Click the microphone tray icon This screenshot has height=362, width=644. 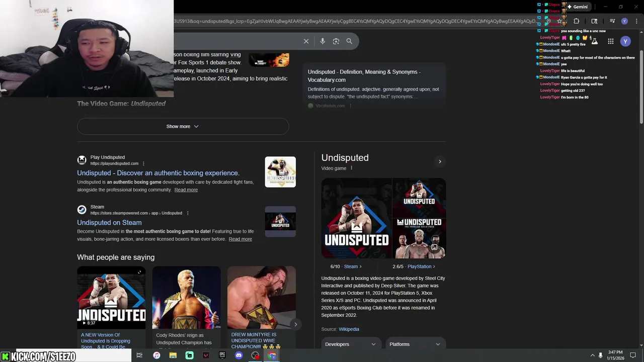[600, 355]
